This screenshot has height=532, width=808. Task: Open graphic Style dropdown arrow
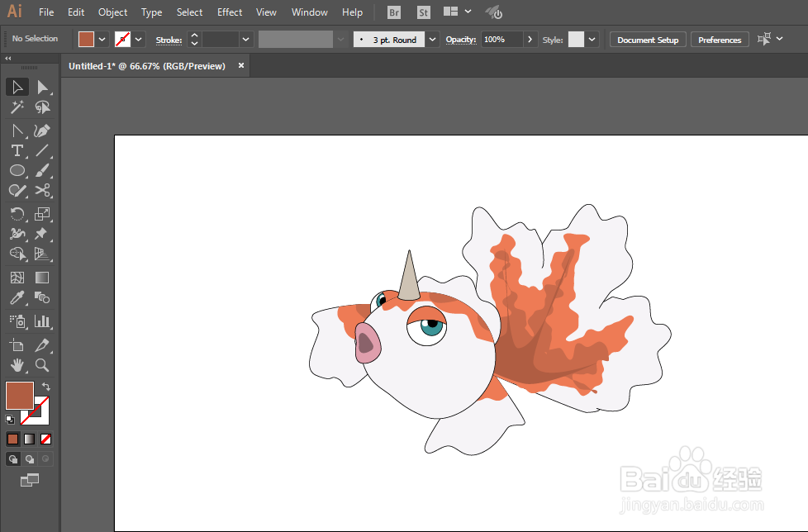pos(592,40)
